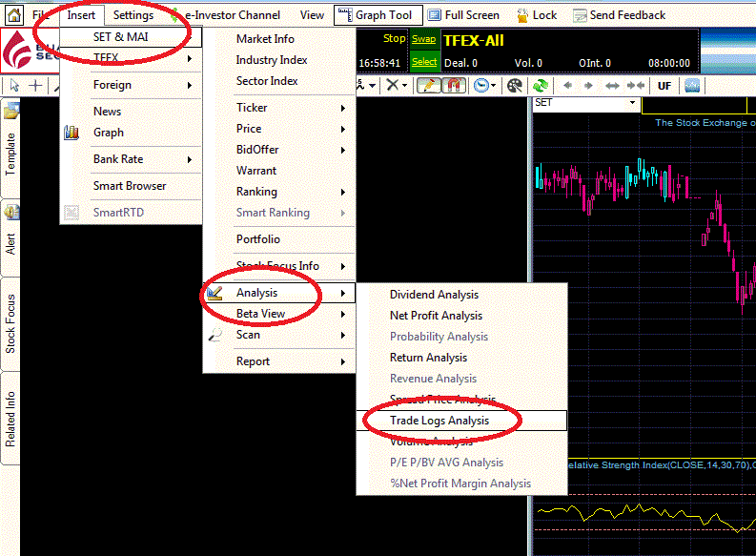
Task: Open the Settings menu
Action: click(133, 15)
